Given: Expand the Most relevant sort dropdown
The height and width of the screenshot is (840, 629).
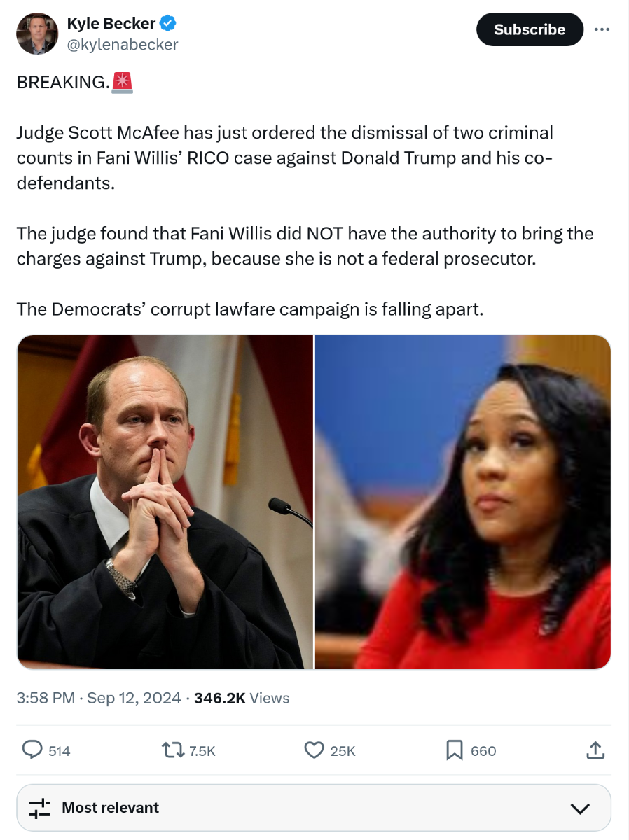Looking at the screenshot, I should click(314, 808).
